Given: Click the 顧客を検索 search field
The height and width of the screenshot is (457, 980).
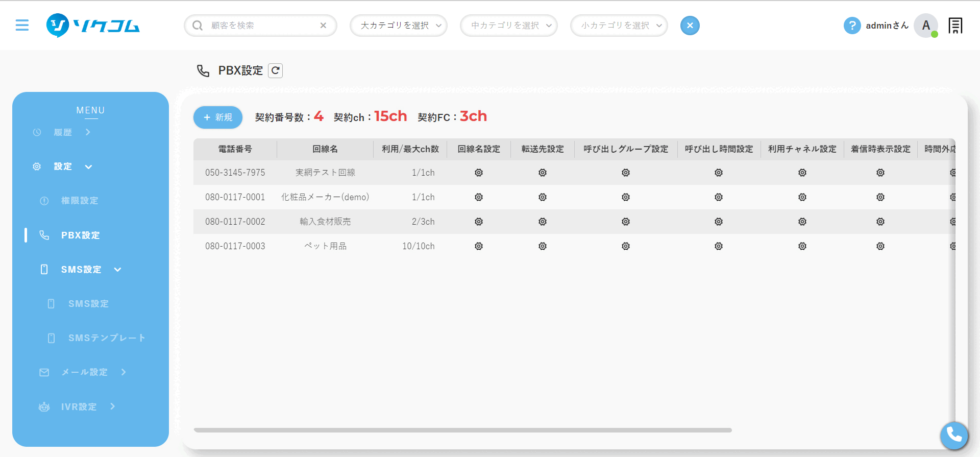Looking at the screenshot, I should tap(260, 26).
